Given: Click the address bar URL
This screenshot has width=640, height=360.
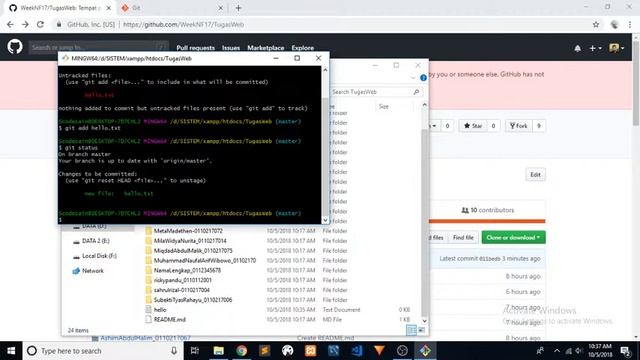Looking at the screenshot, I should click(x=184, y=24).
